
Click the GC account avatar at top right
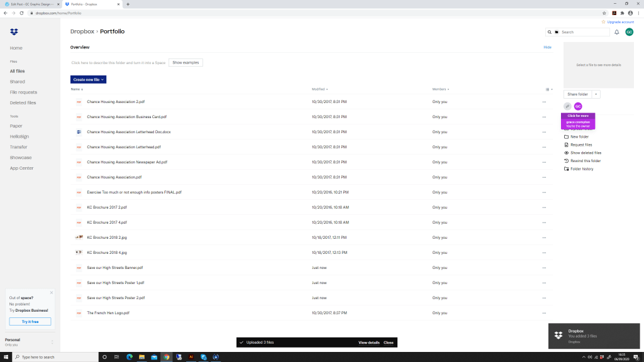coord(629,32)
